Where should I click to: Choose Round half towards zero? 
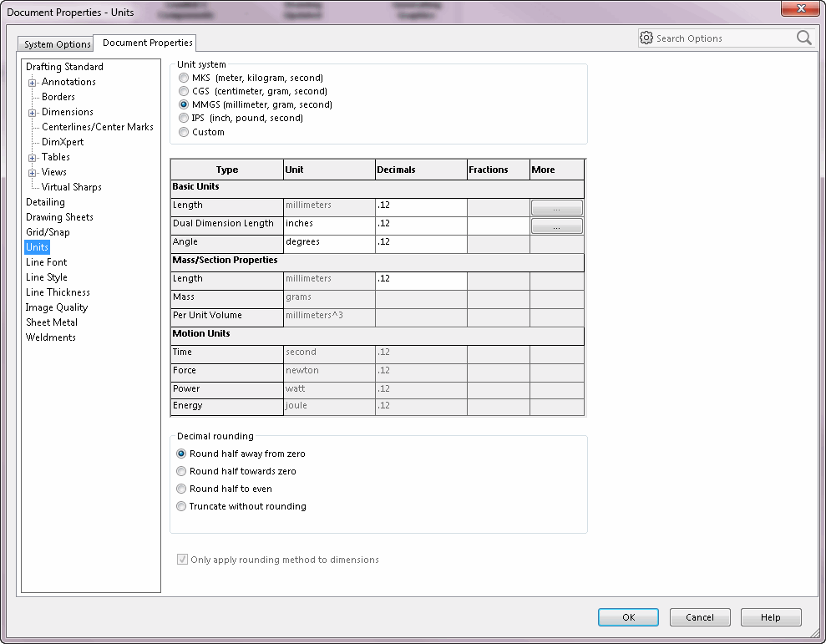point(181,471)
